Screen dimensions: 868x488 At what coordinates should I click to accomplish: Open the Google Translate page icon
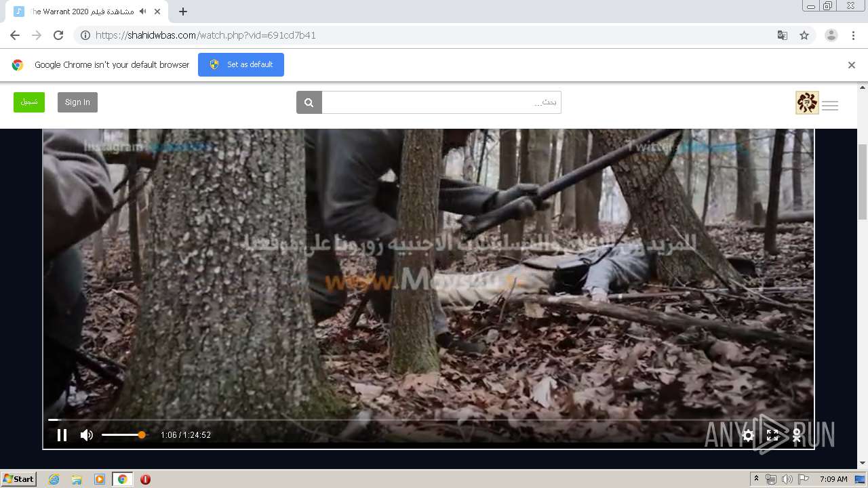(783, 35)
